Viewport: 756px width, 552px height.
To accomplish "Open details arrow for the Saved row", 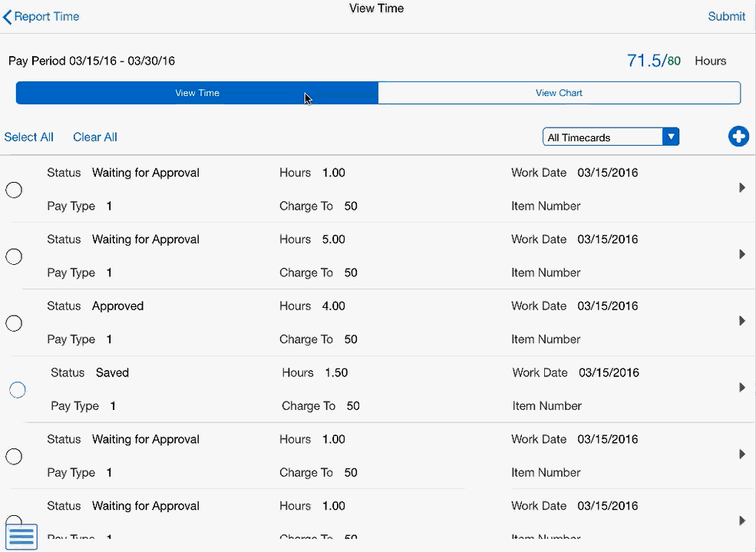I will [x=741, y=388].
